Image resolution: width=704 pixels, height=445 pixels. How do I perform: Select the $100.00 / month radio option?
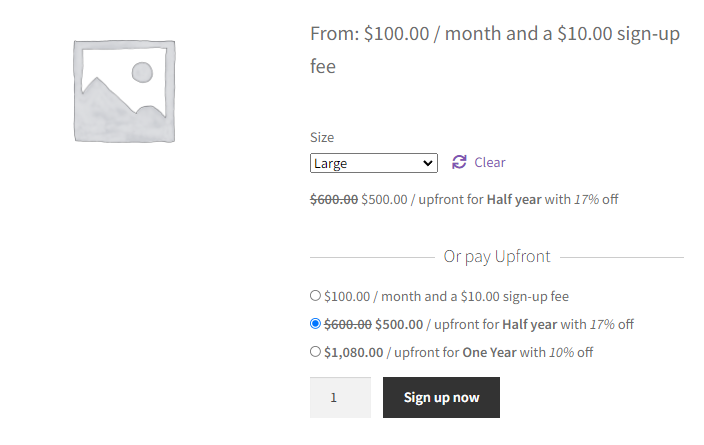315,295
